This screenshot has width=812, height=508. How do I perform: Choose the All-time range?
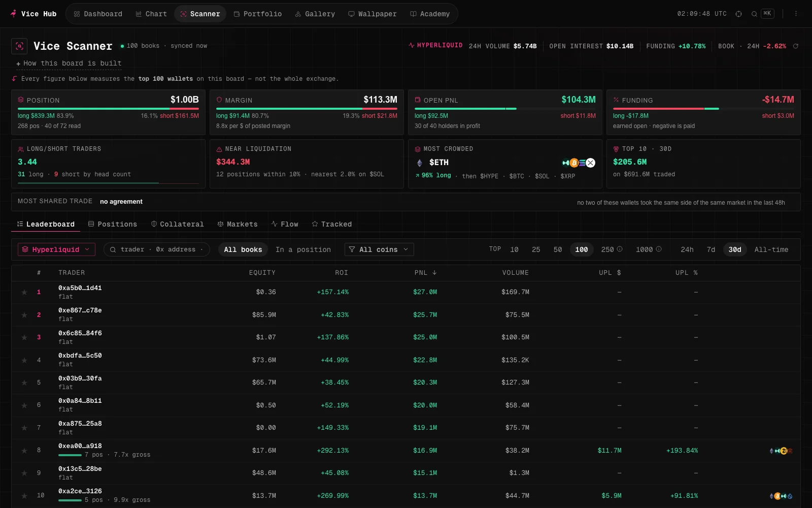[771, 249]
